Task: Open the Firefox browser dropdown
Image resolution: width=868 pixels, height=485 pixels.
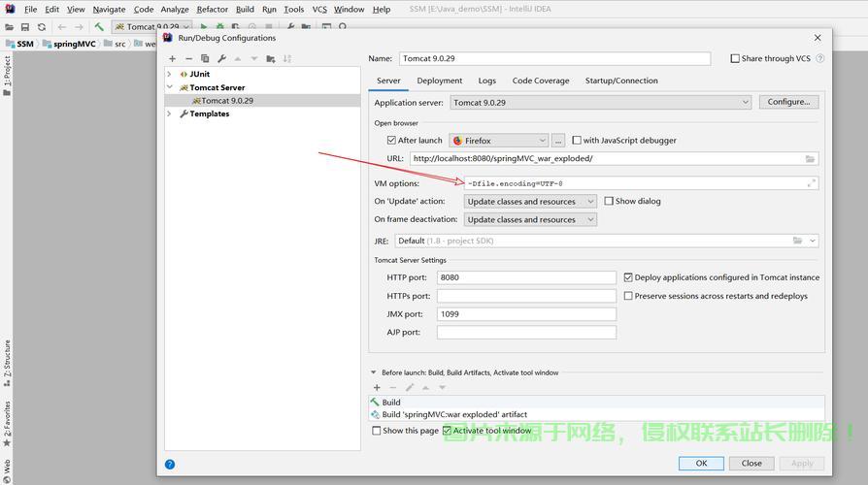Action: click(x=499, y=141)
